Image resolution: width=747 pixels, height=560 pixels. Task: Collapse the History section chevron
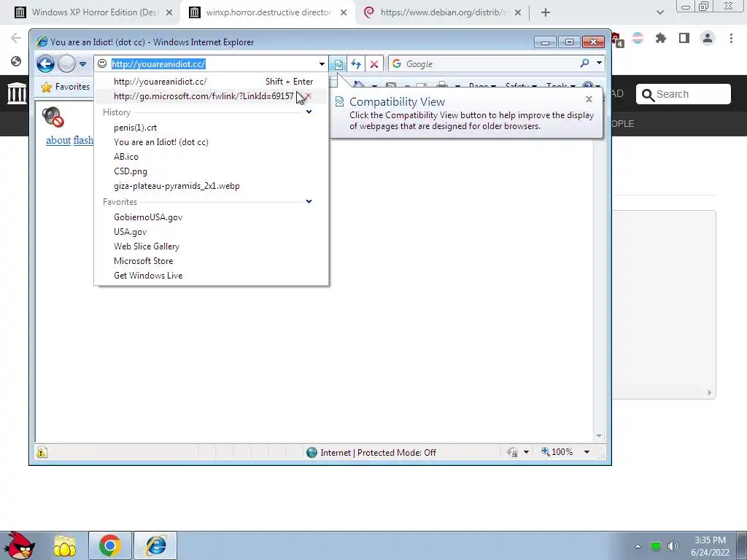pos(309,112)
